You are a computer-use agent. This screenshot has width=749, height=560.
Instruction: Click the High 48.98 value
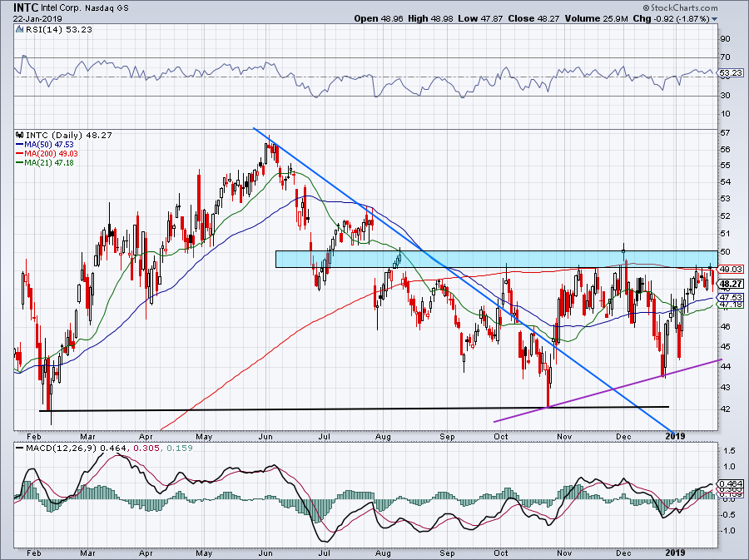click(x=429, y=18)
